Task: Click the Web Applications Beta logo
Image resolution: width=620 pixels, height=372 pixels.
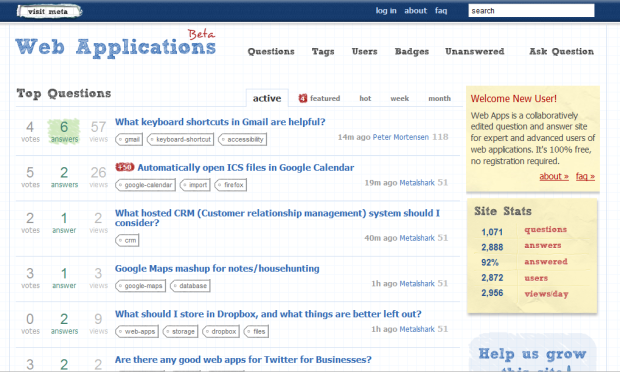Action: [x=116, y=44]
